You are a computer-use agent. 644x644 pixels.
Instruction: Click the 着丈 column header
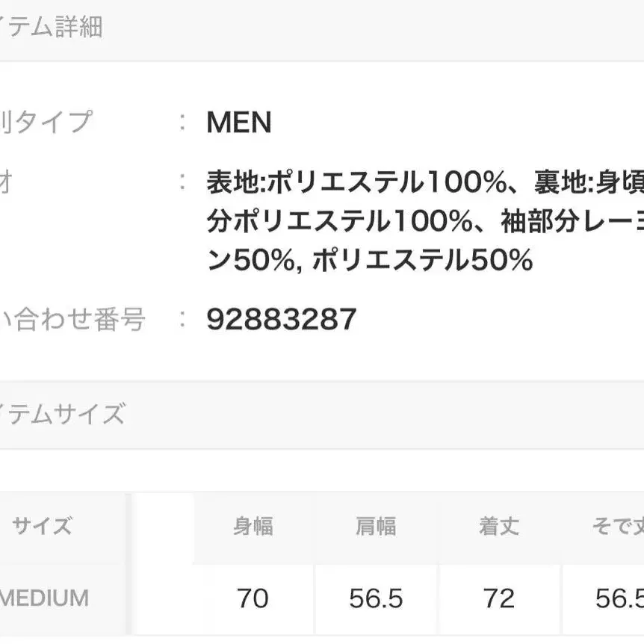pyautogui.click(x=498, y=527)
